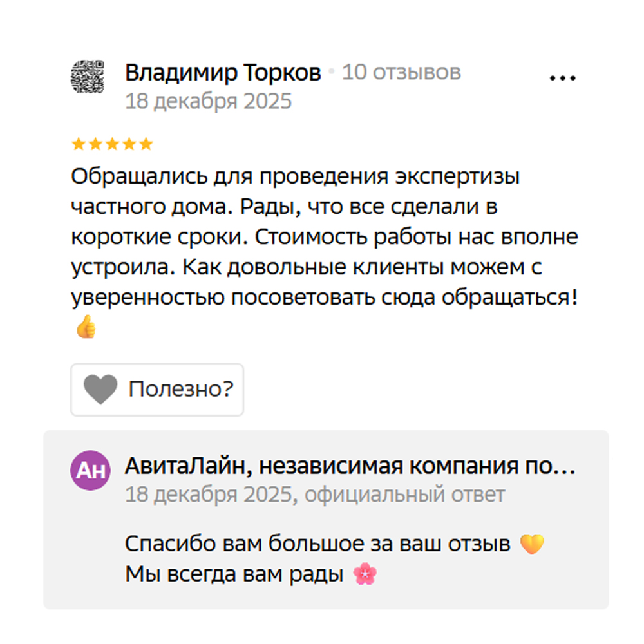The width and height of the screenshot is (644, 644).
Task: Open Владимир Торков's QR-style profile avatar
Action: pyautogui.click(x=87, y=77)
